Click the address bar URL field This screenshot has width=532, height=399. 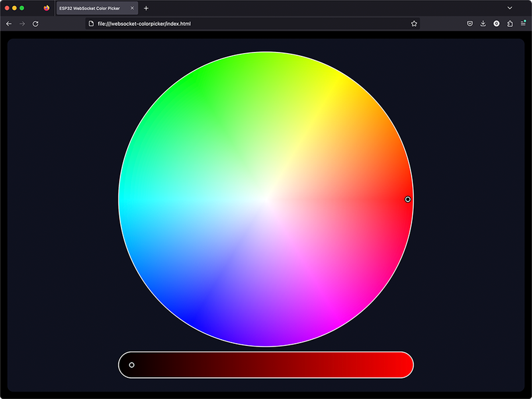[246, 23]
